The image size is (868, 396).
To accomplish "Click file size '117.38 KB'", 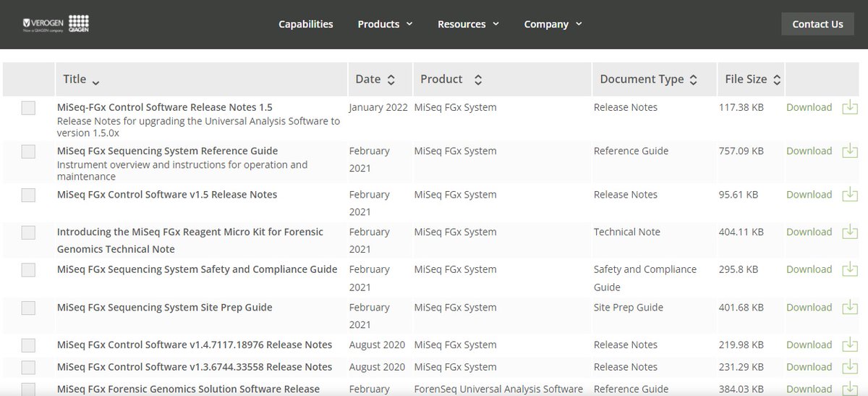I will coord(741,107).
